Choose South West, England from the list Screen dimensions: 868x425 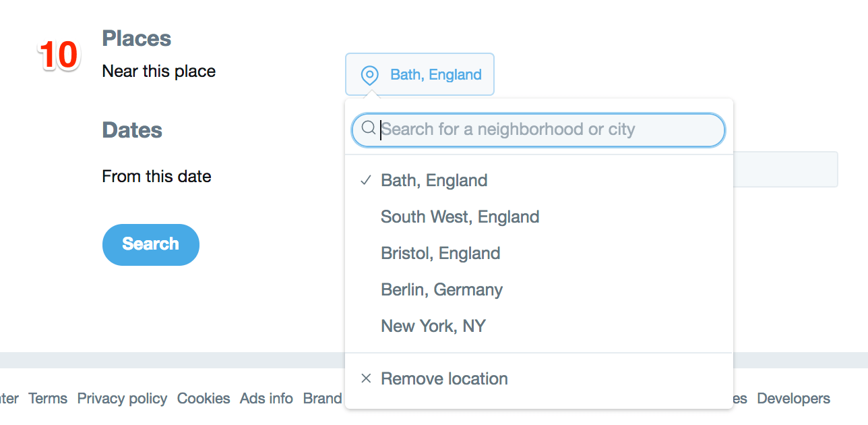(460, 217)
